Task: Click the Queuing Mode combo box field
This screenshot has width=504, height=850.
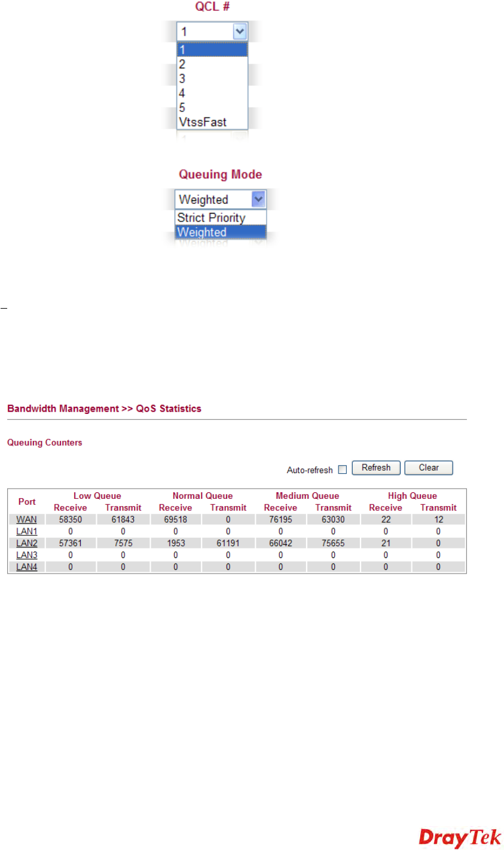Action: (221, 199)
